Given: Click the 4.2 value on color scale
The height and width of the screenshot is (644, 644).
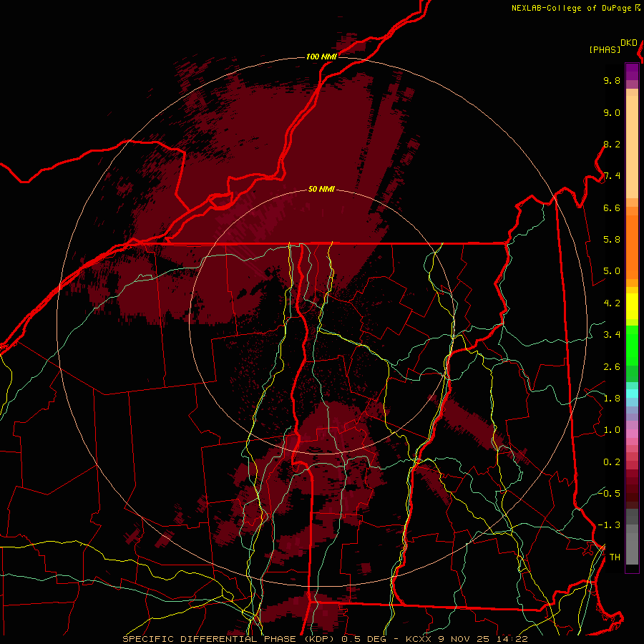Looking at the screenshot, I should point(612,303).
